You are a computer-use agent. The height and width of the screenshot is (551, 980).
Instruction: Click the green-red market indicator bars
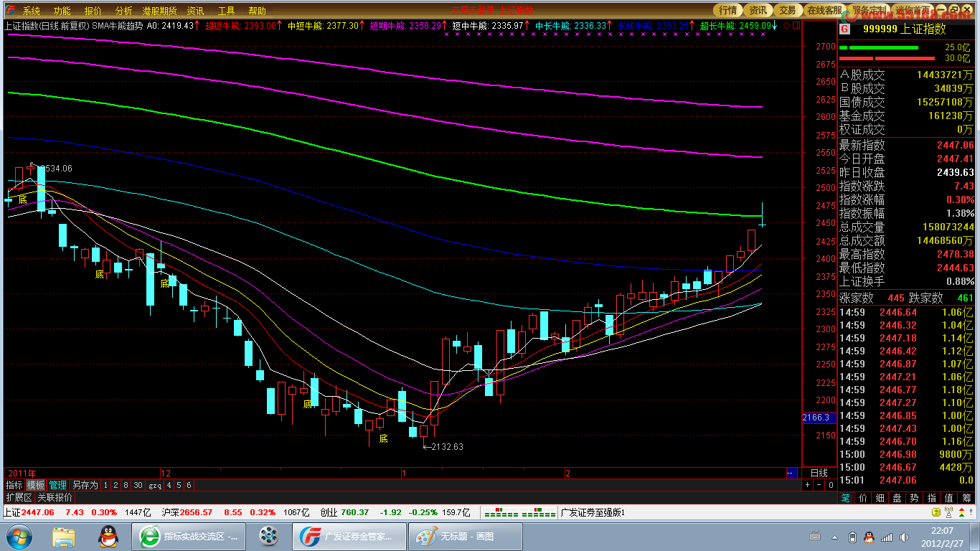click(x=519, y=512)
